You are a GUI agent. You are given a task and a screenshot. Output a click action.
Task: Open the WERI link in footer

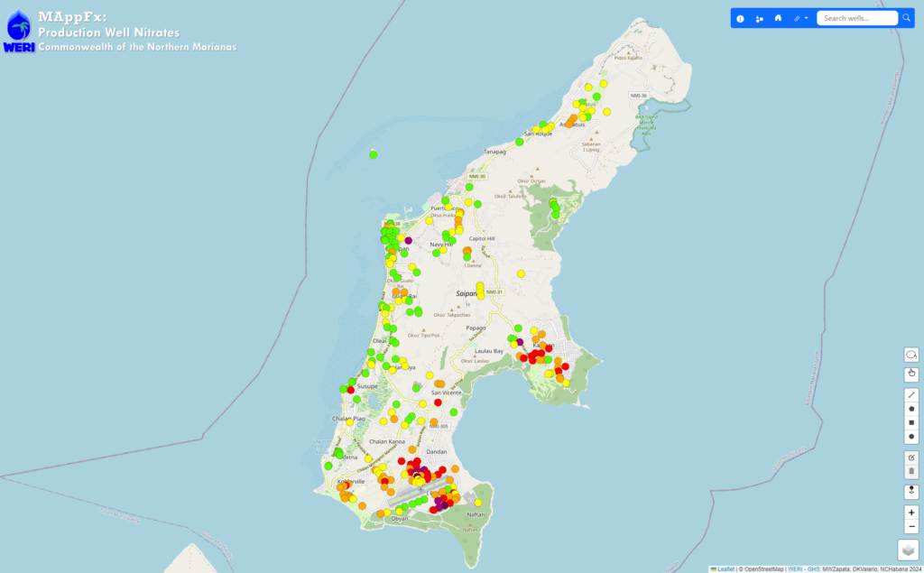pyautogui.click(x=795, y=568)
